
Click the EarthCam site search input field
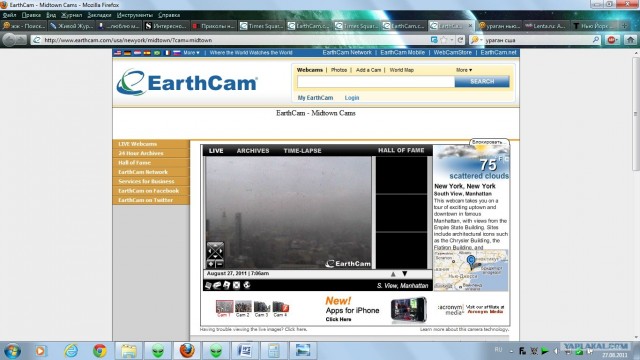[376, 82]
